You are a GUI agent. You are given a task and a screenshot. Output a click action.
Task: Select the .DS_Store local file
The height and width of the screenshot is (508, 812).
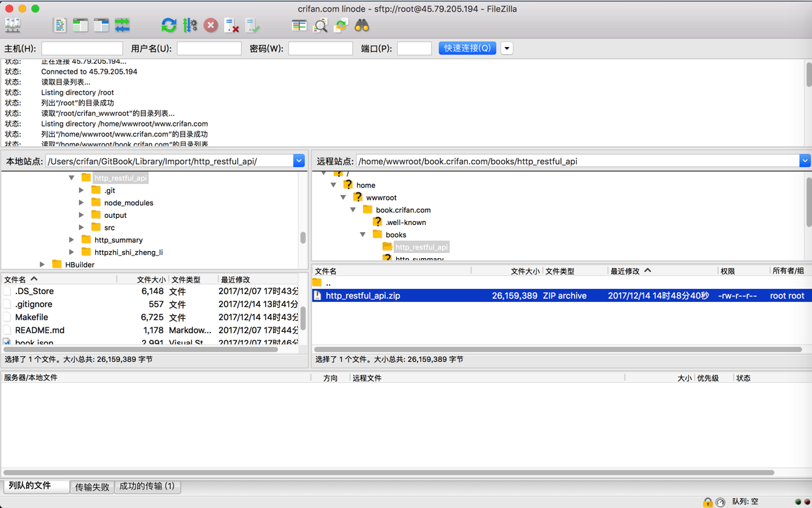click(x=35, y=291)
